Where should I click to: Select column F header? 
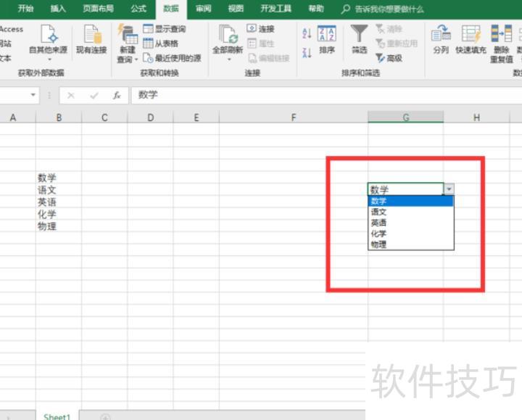[294, 118]
